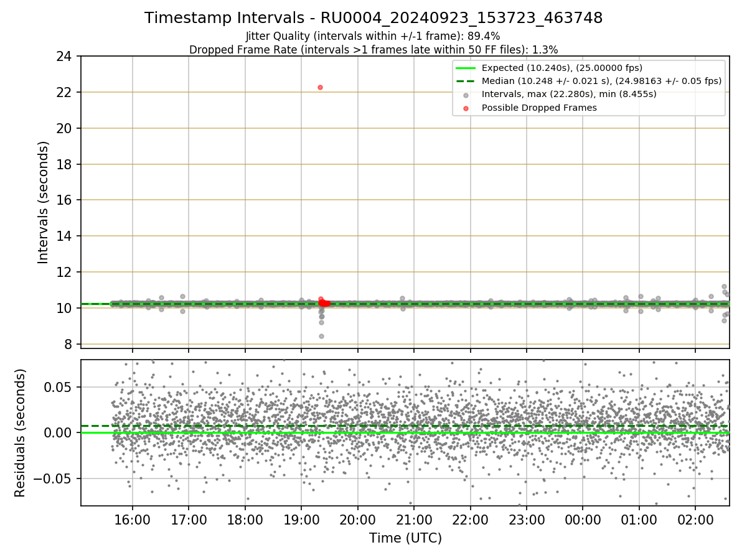The width and height of the screenshot is (747, 560).
Task: Click the 19:00 x-axis tick label
Action: coord(301,519)
